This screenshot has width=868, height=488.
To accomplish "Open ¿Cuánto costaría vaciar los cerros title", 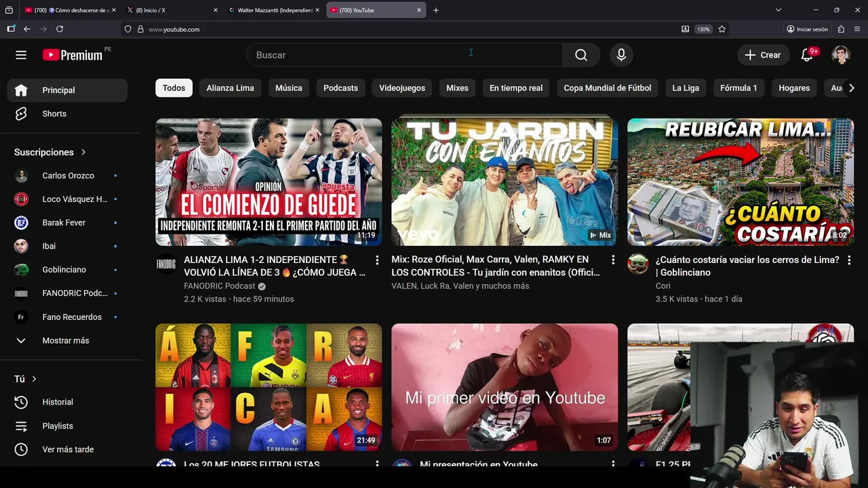I will click(x=747, y=266).
